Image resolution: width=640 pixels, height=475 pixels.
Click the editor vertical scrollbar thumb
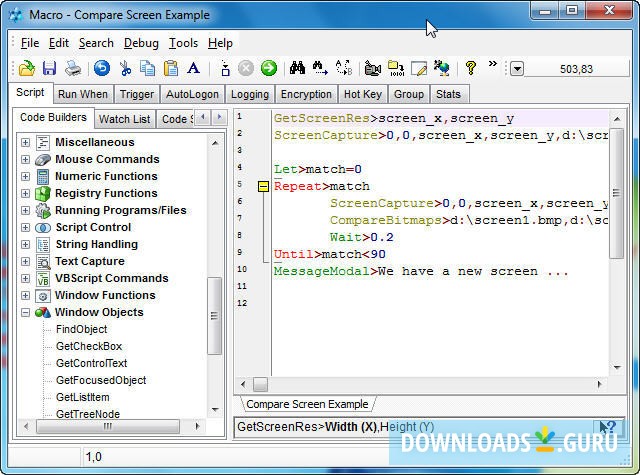point(616,193)
